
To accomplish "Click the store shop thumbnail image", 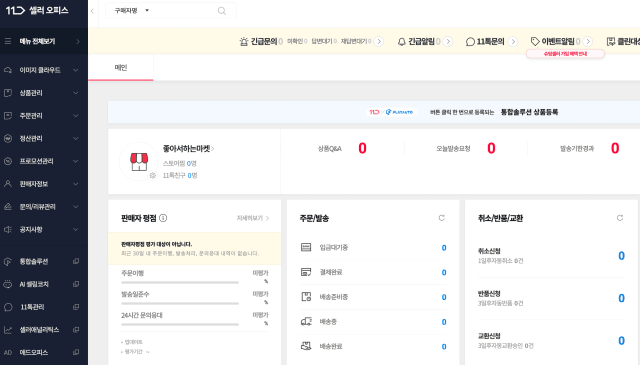I will [x=139, y=162].
